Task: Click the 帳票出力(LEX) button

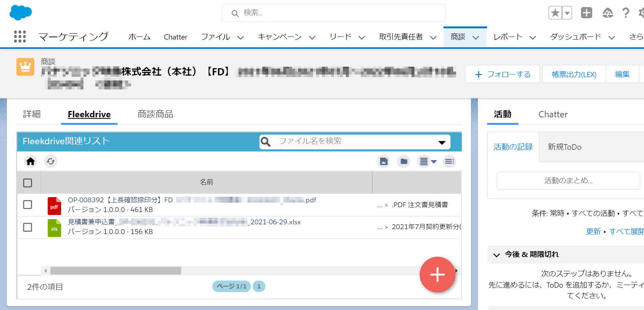Action: [574, 74]
